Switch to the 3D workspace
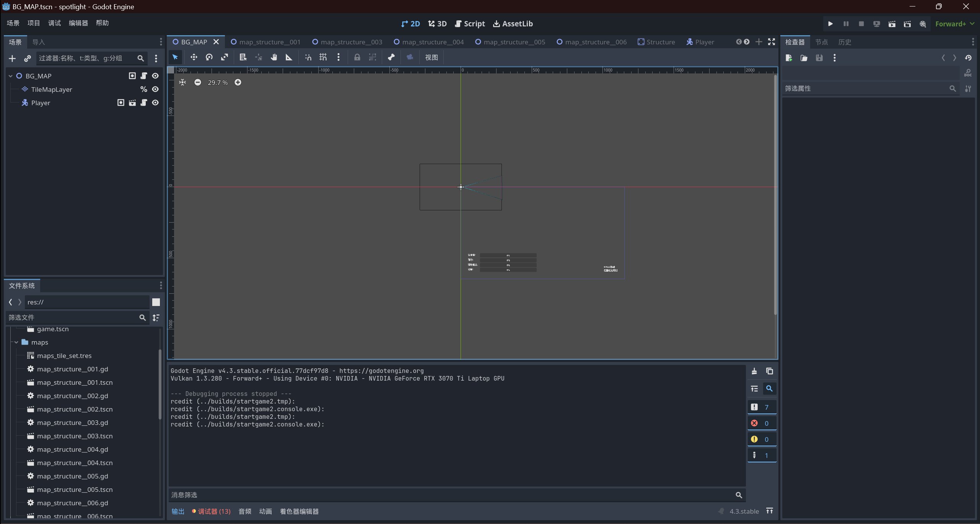980x524 pixels. click(437, 24)
